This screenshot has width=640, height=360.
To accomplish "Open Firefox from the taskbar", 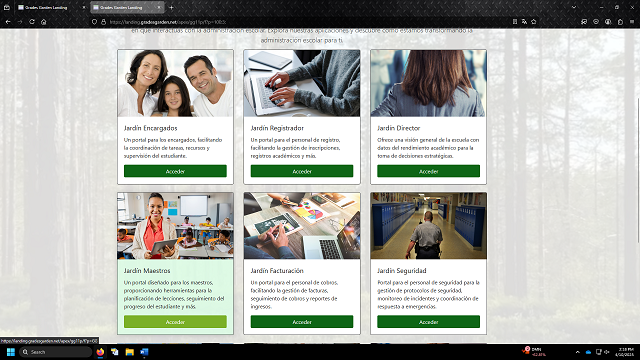I will pyautogui.click(x=100, y=352).
